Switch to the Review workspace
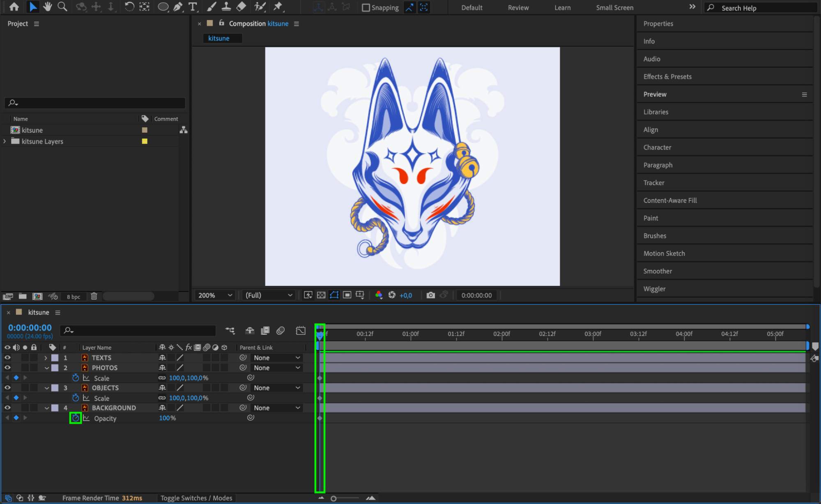This screenshot has width=821, height=504. pos(518,7)
